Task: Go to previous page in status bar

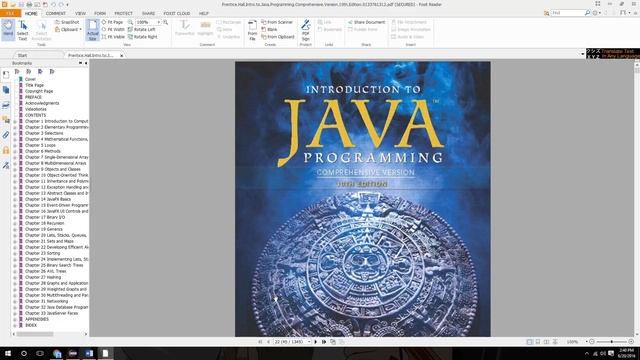Action: pos(268,342)
